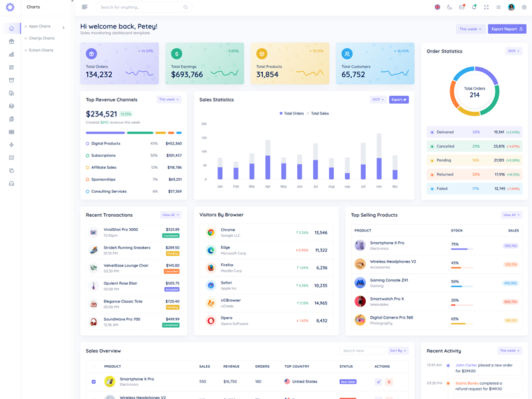Open the Order Statistics 2025 dropdown
Screen dimensions: 532x399
513,51
